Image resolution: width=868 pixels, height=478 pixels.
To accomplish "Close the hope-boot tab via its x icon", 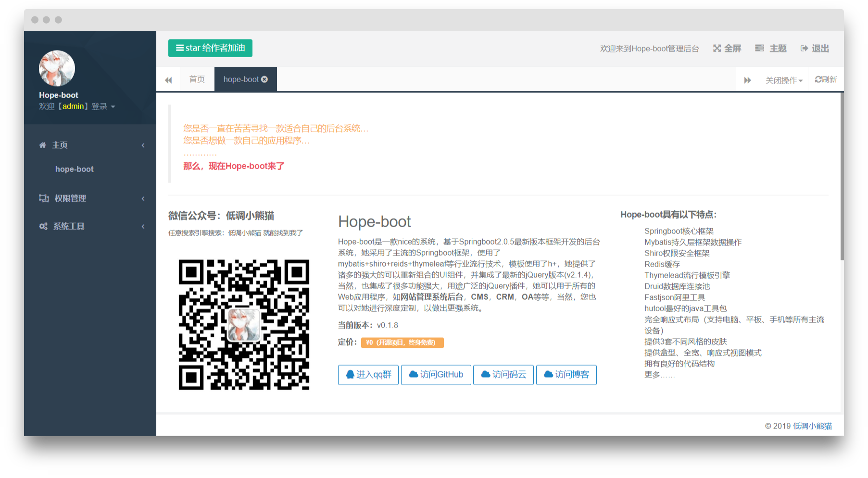I will click(x=264, y=79).
